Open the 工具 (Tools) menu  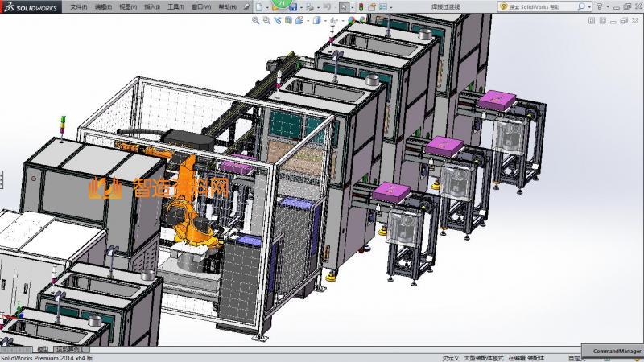tap(175, 6)
